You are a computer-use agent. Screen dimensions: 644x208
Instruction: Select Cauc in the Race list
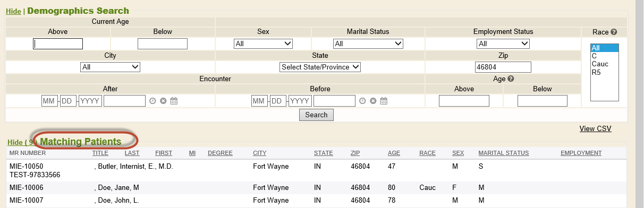600,64
